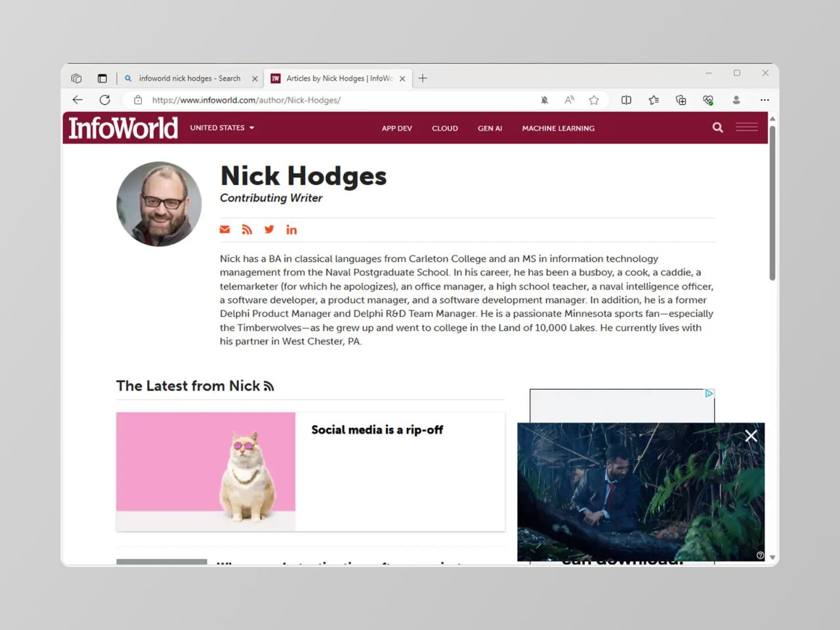This screenshot has height=630, width=840.
Task: Click Nick Hodges profile photo
Action: (x=159, y=204)
